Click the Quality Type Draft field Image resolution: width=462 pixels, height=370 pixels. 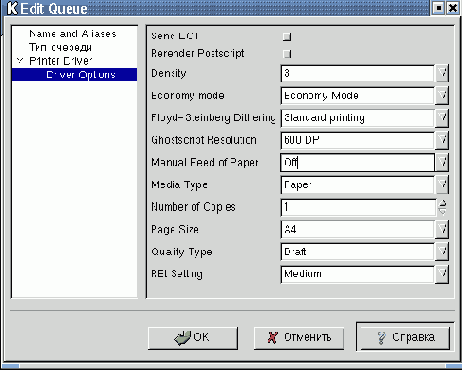357,252
